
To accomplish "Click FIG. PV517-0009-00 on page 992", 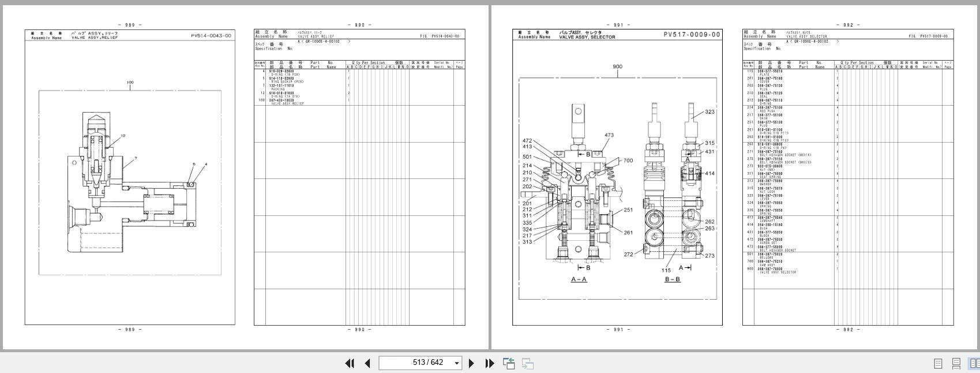I will pyautogui.click(x=928, y=36).
